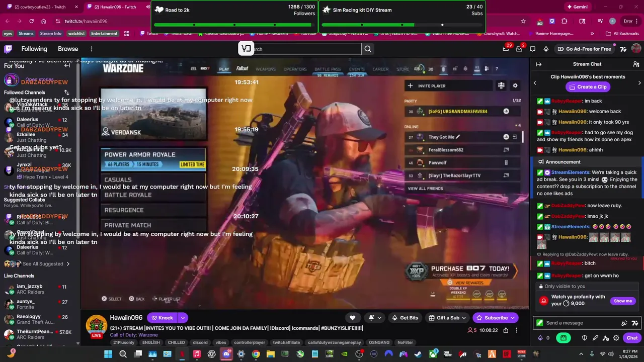Viewport: 644px width, 362px height.
Task: Collapse the For You sidebar
Action: tap(67, 65)
